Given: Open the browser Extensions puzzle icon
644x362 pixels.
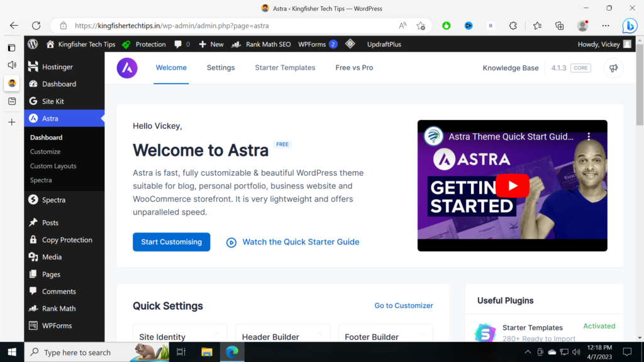Looking at the screenshot, I should 513,25.
